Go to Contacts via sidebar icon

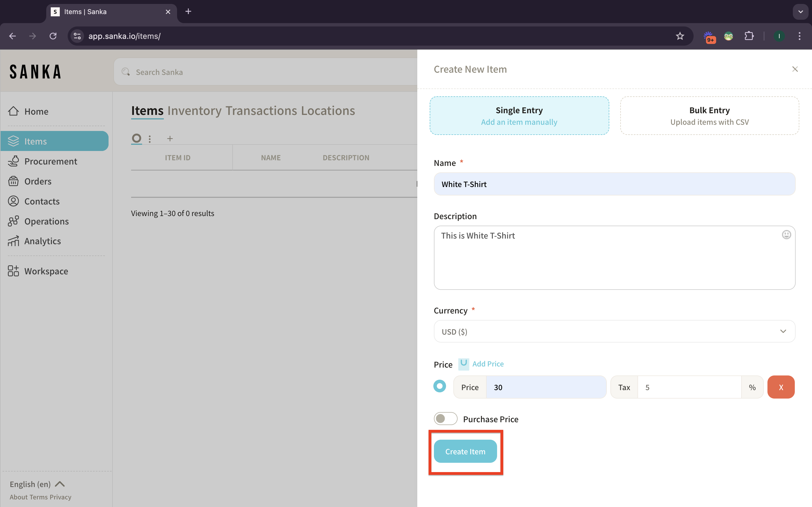click(14, 201)
